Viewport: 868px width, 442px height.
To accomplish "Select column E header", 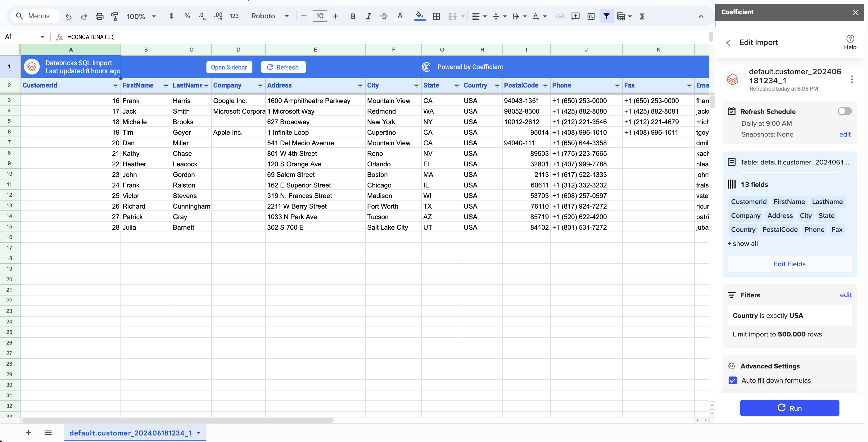I will [315, 50].
